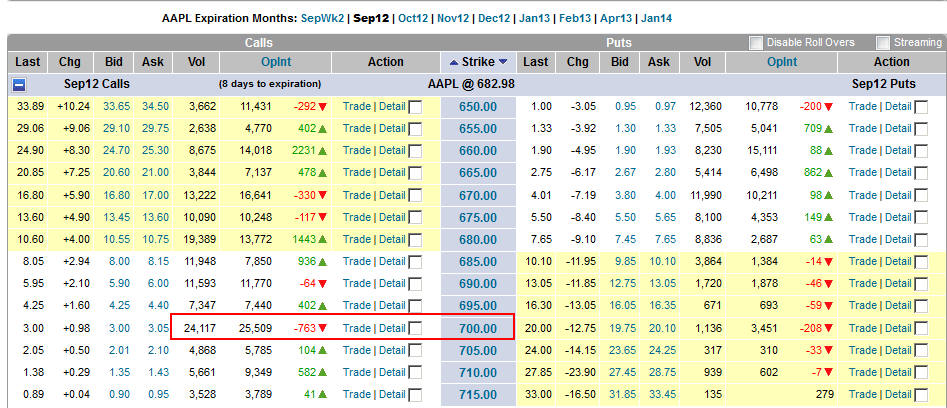Click call ask 3.05 for strike 700
This screenshot has height=408, width=947.
point(158,328)
